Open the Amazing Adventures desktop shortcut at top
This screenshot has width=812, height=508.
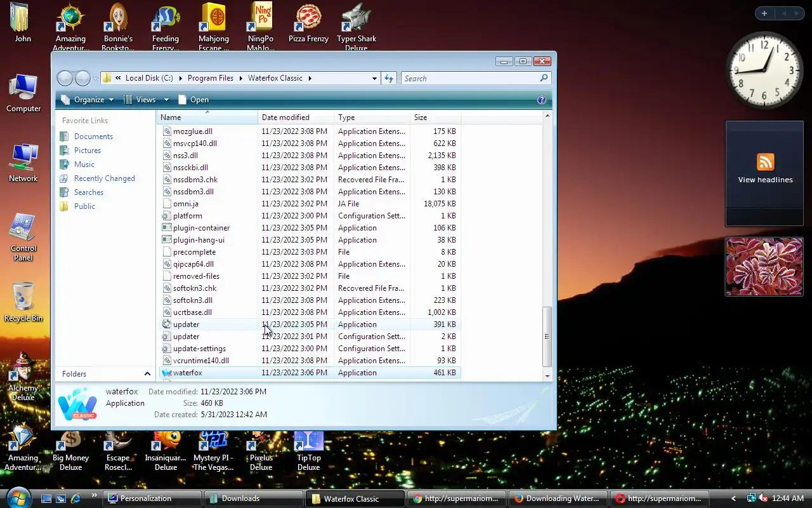[70, 27]
